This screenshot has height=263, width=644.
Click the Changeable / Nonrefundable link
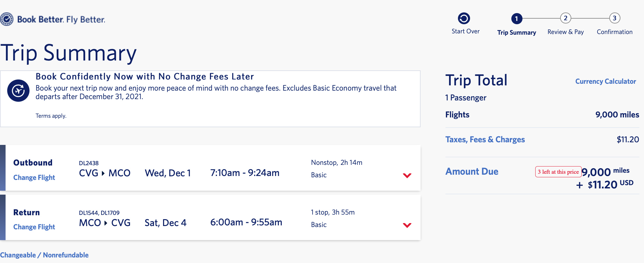pos(44,255)
